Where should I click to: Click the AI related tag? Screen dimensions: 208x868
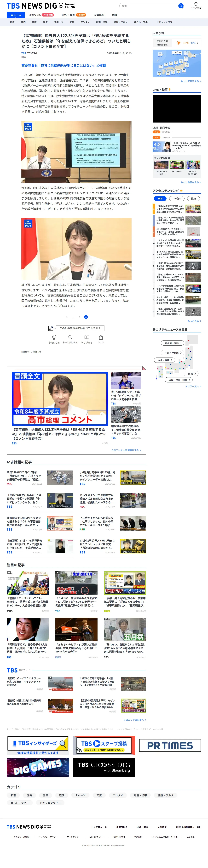[39, 352]
